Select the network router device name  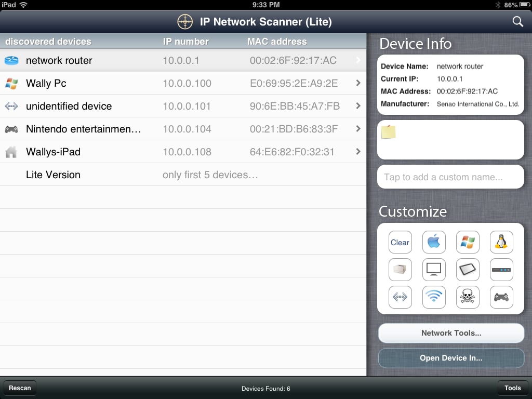[x=59, y=60]
